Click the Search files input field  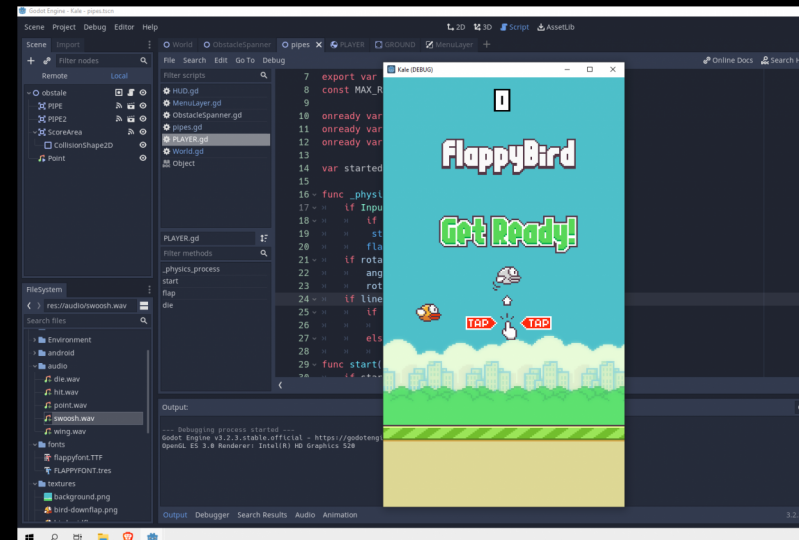[87, 321]
